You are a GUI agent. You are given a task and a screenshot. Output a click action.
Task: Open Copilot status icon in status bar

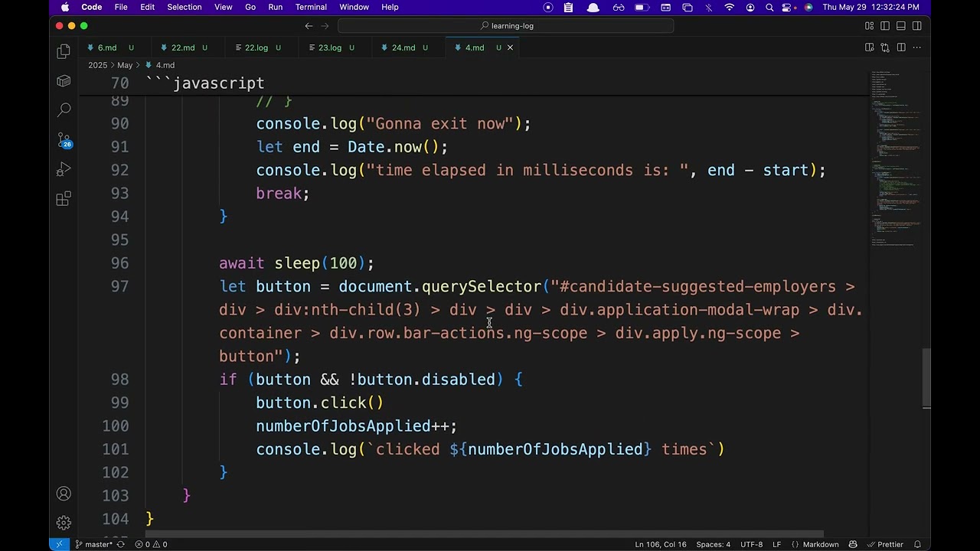[853, 544]
